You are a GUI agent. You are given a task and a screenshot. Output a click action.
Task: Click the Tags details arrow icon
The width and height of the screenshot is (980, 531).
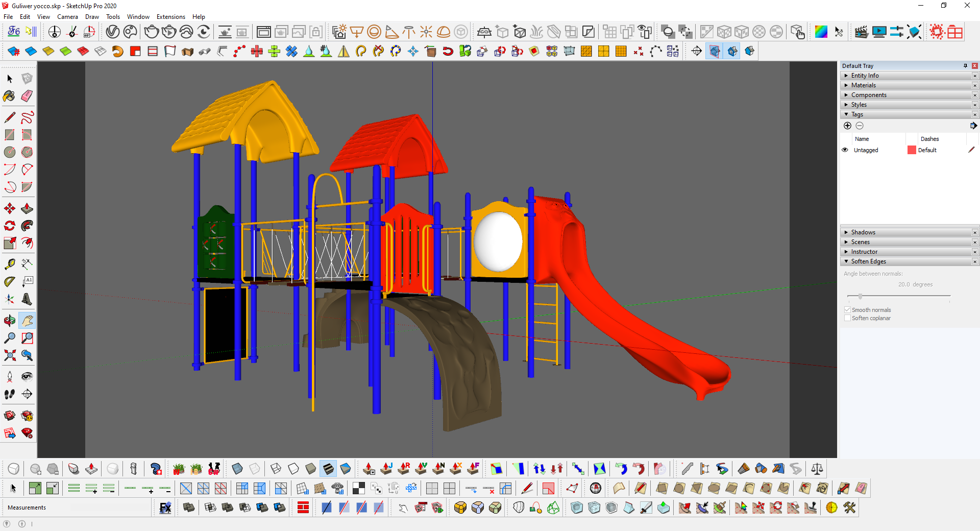point(973,126)
